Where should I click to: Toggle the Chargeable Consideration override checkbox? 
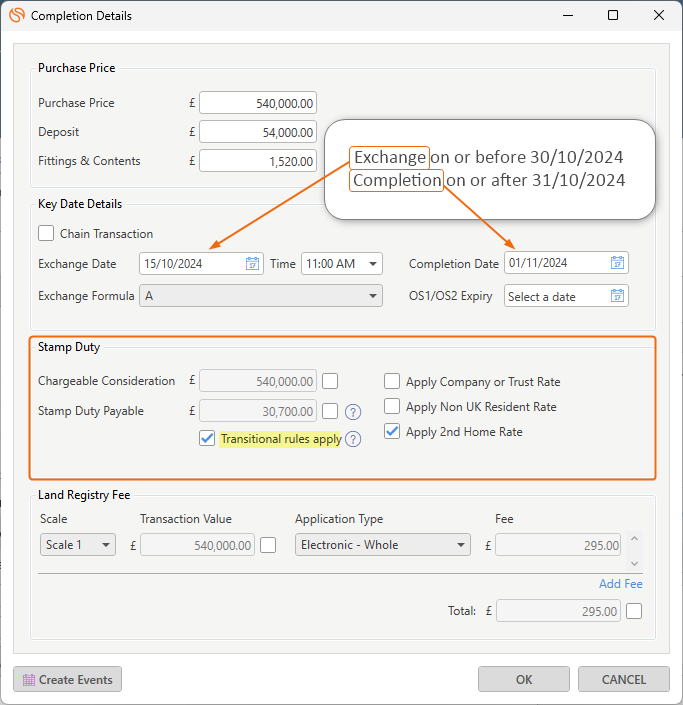pyautogui.click(x=330, y=381)
